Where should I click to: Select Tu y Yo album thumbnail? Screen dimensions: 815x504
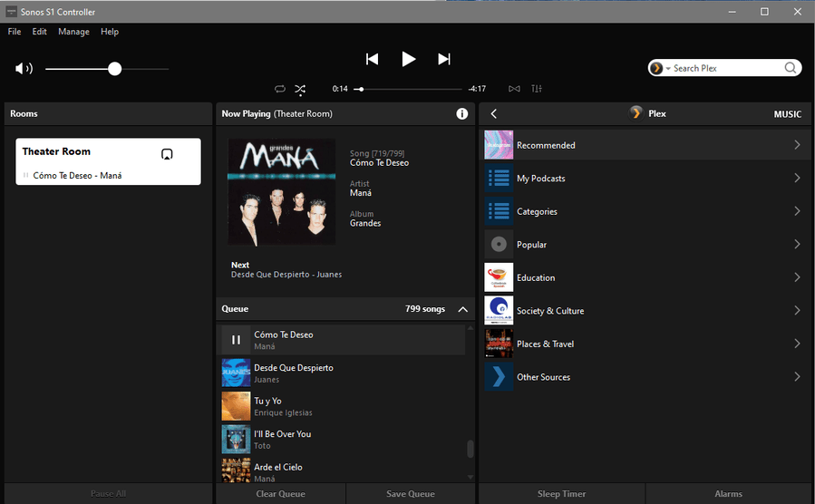[236, 406]
